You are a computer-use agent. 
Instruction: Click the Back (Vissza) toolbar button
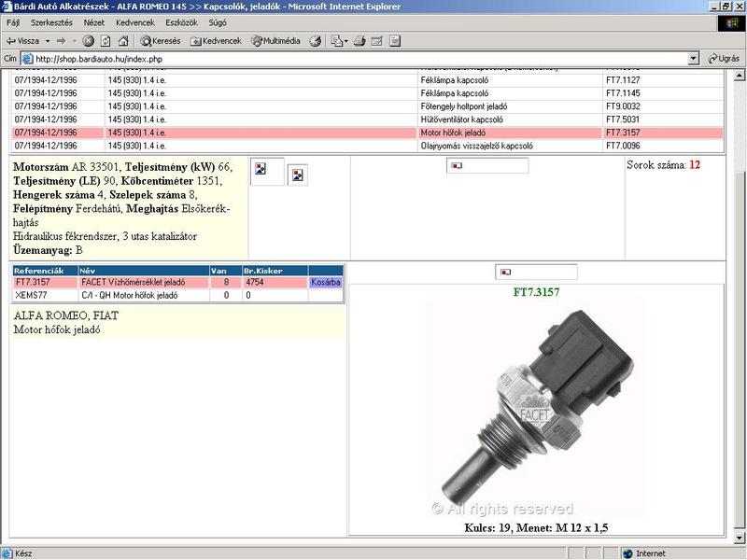pos(22,41)
